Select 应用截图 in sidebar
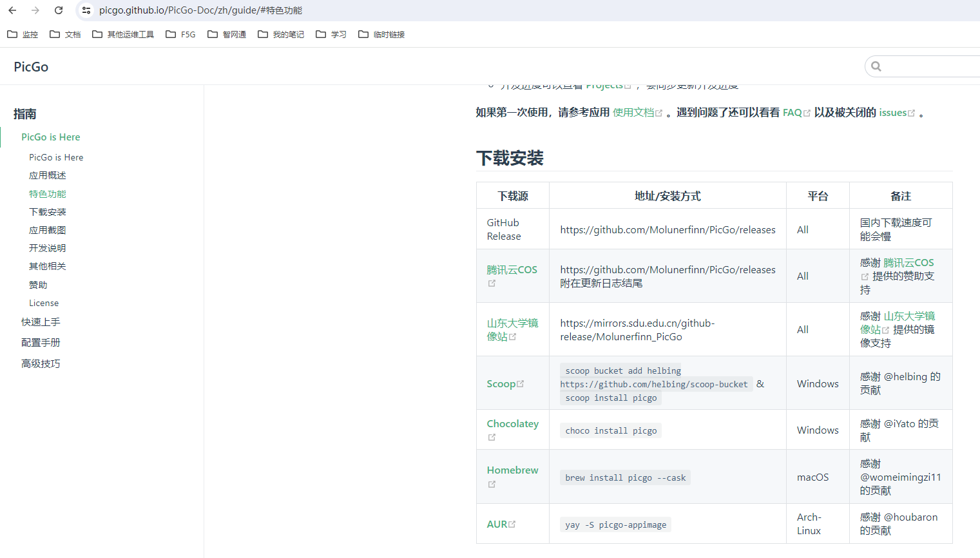Image resolution: width=980 pixels, height=558 pixels. point(48,230)
